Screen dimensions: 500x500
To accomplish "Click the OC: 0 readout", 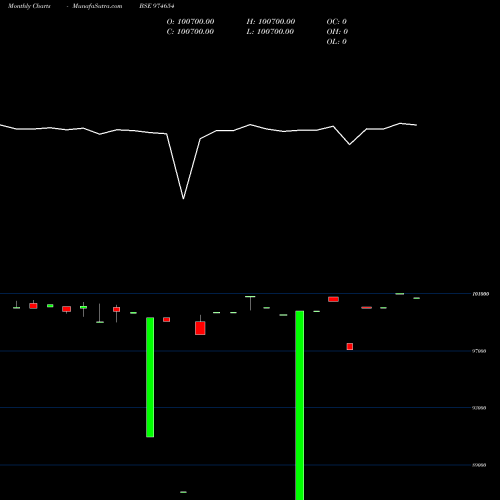I will point(337,21).
